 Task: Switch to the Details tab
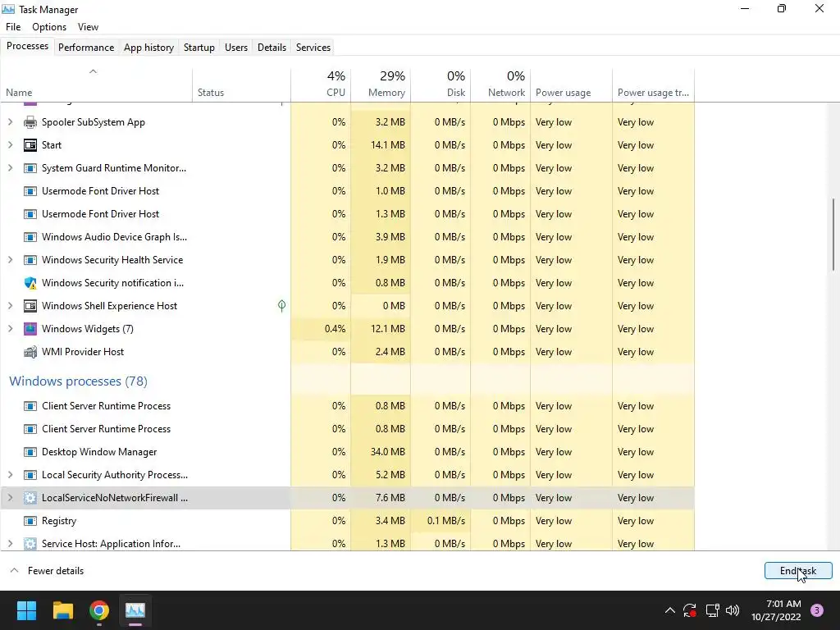click(272, 47)
